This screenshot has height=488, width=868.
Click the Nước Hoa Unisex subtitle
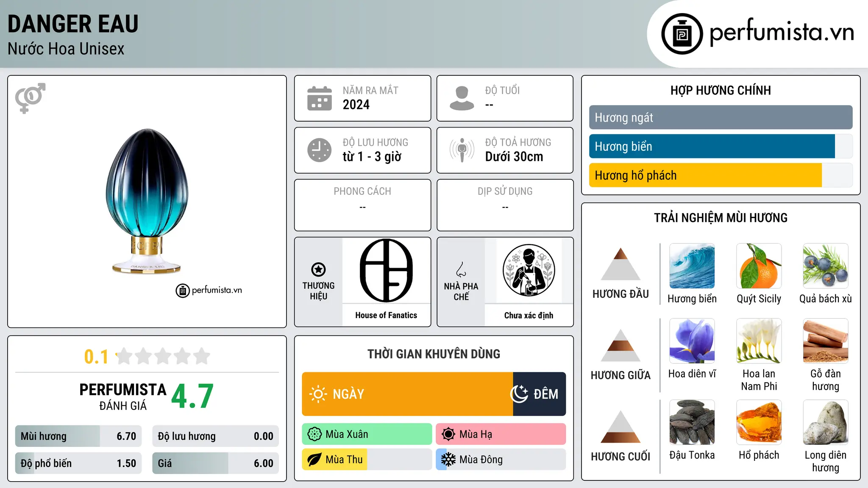(x=66, y=49)
